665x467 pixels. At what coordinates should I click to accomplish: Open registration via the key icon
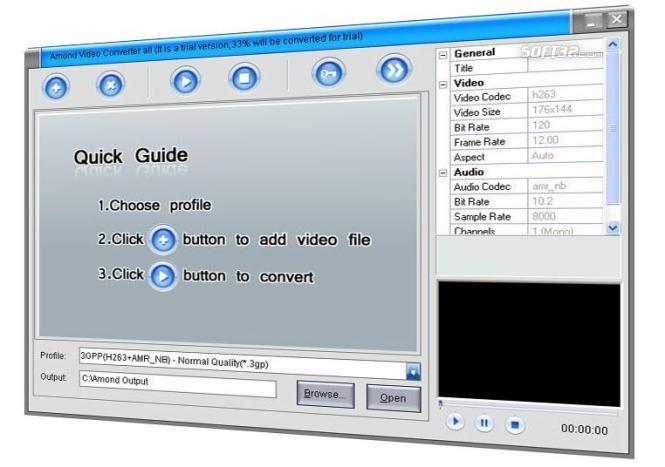coord(328,73)
